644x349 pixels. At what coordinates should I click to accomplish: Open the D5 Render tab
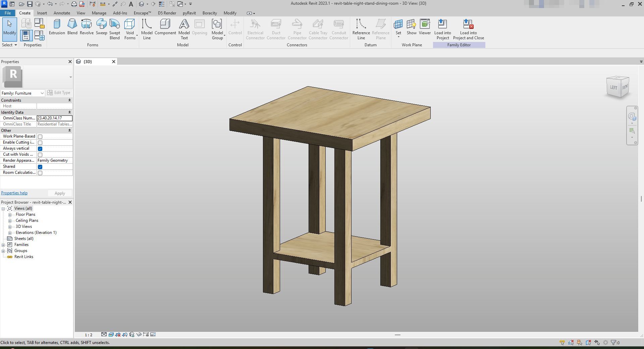(167, 13)
